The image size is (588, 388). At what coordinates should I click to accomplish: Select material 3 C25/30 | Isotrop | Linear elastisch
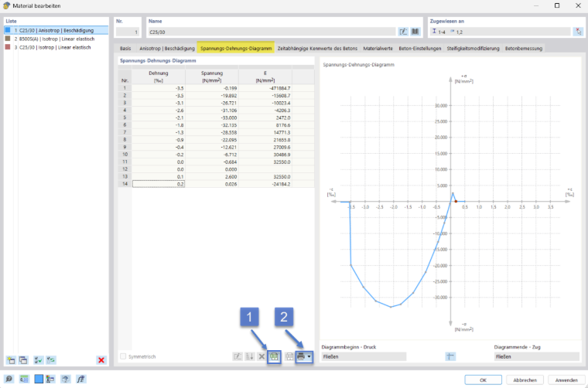[x=56, y=48]
